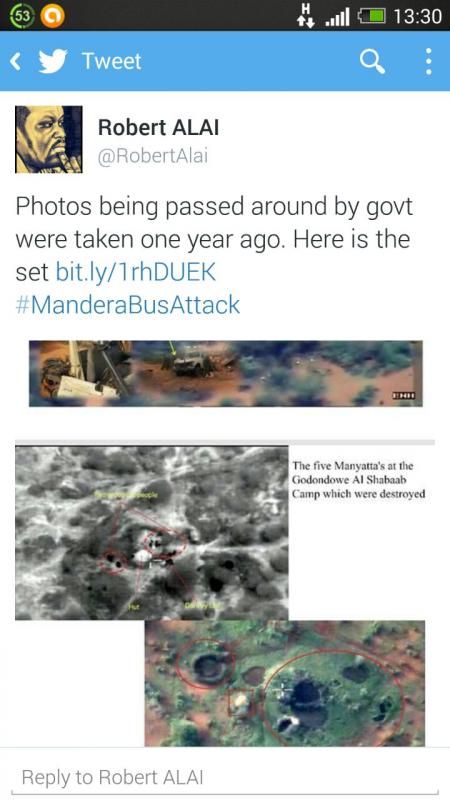Open the color aerial crater image
Viewport: 450px width, 800px height.
(285, 683)
